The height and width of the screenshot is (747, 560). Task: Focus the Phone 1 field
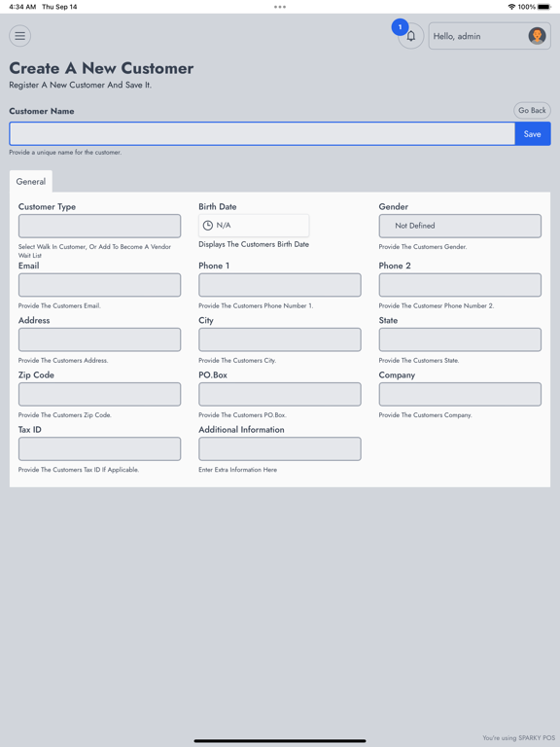click(280, 285)
